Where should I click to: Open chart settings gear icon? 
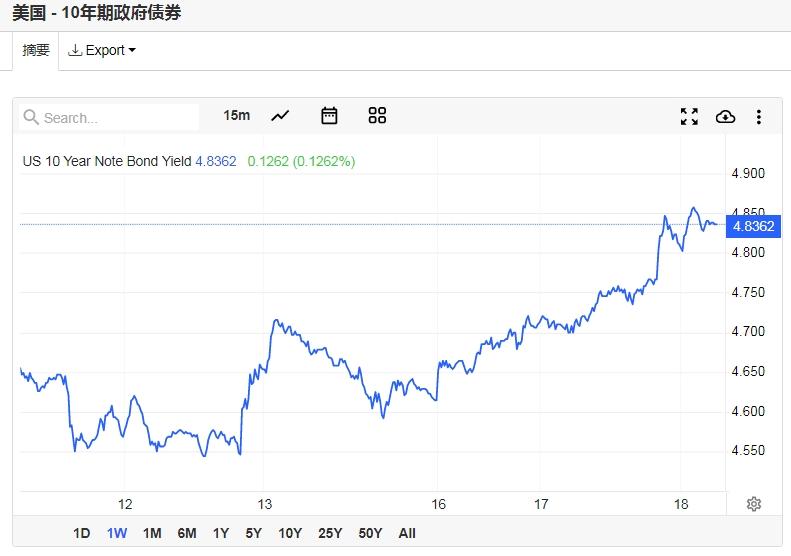pos(754,504)
